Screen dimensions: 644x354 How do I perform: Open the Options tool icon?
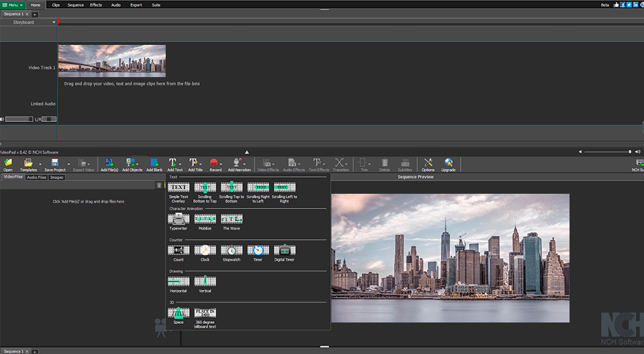point(428,163)
